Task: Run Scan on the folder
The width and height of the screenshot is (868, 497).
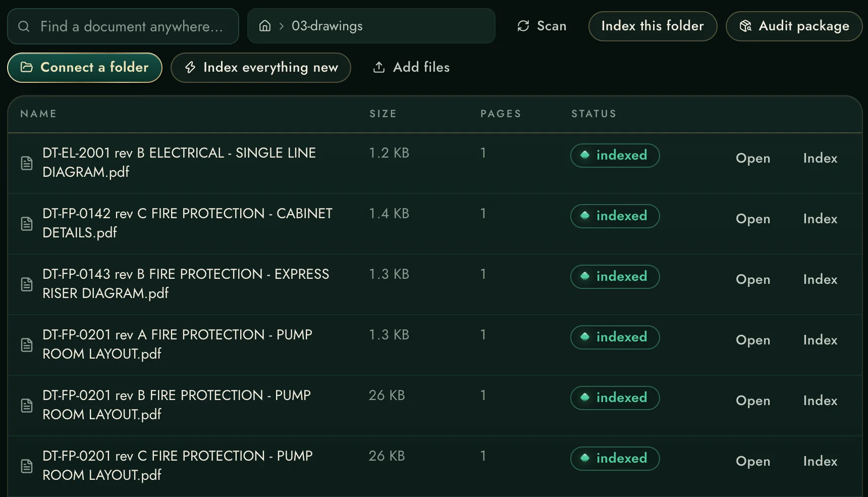Action: point(541,26)
